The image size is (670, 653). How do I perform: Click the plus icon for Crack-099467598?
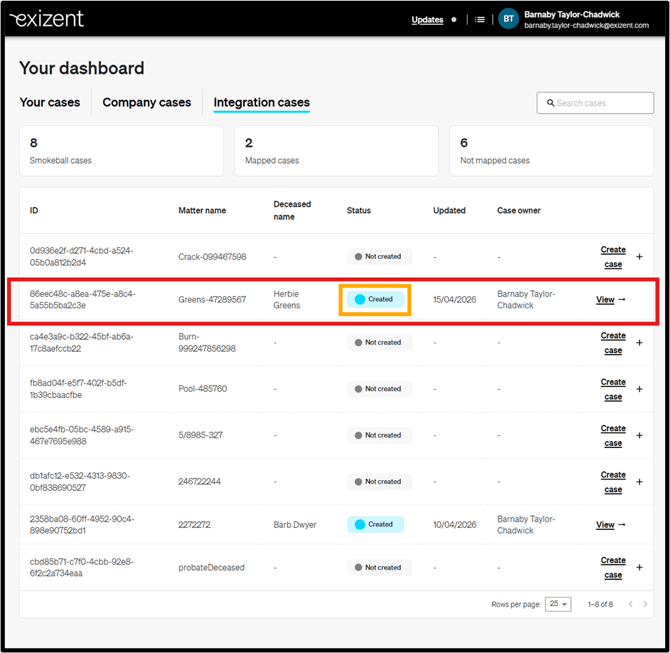640,257
